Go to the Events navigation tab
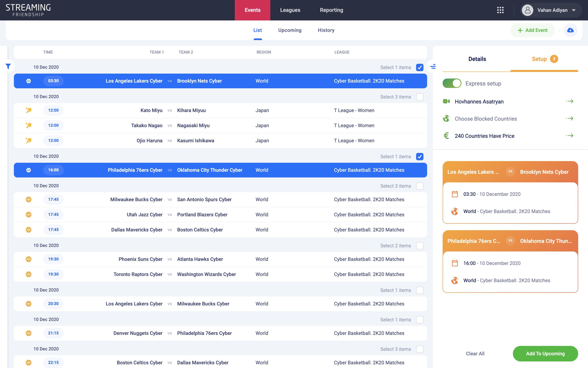The width and height of the screenshot is (588, 368). pos(252,10)
